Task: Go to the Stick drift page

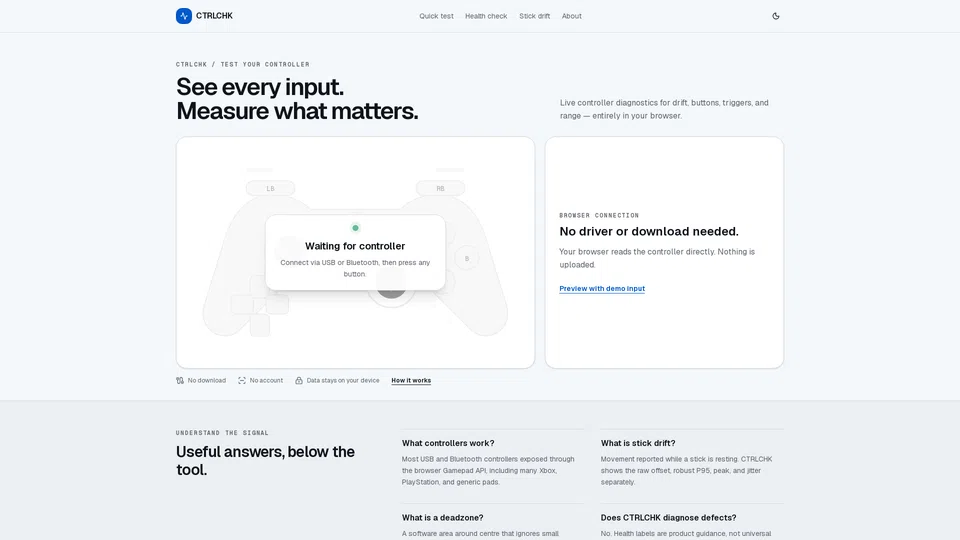Action: [534, 16]
